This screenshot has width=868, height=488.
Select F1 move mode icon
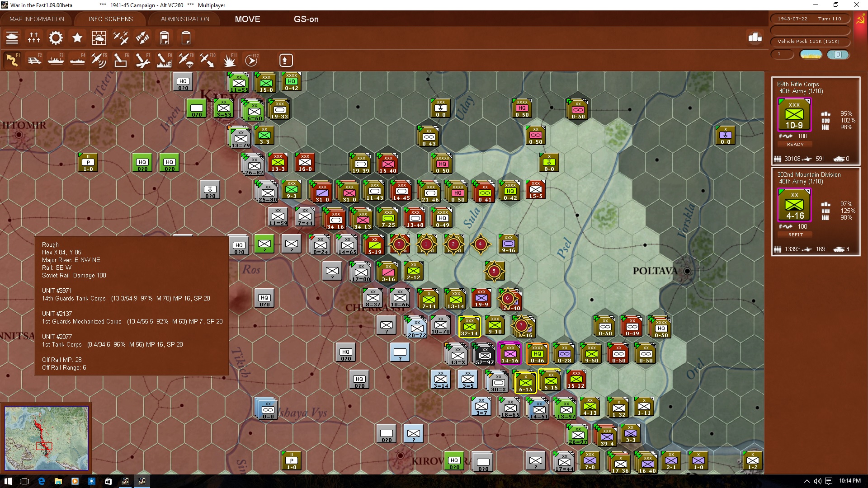tap(12, 60)
